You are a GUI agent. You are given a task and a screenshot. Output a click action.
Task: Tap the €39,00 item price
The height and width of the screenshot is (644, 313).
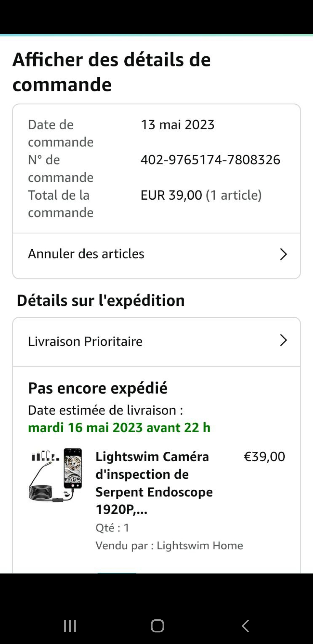pos(264,457)
